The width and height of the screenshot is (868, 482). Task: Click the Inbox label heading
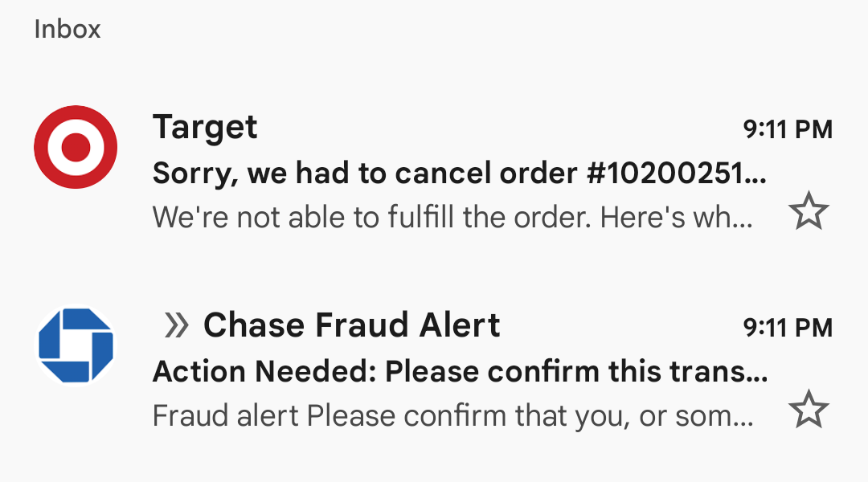68,30
